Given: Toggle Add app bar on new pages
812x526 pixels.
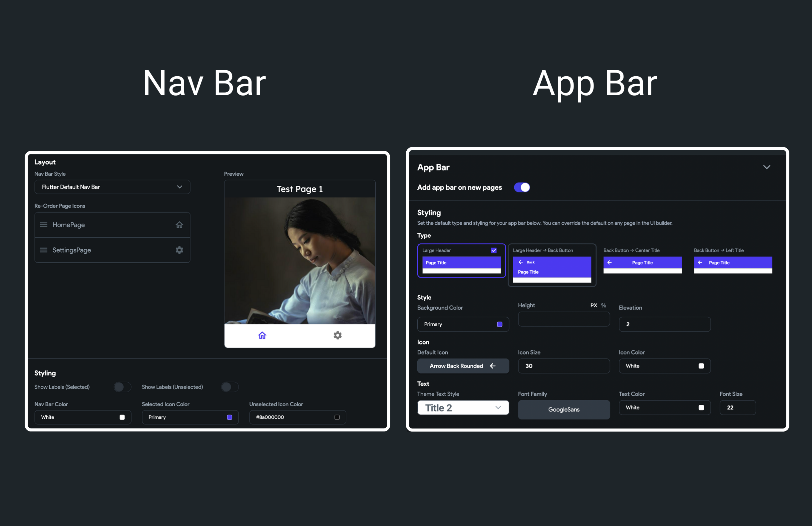Looking at the screenshot, I should pyautogui.click(x=523, y=187).
